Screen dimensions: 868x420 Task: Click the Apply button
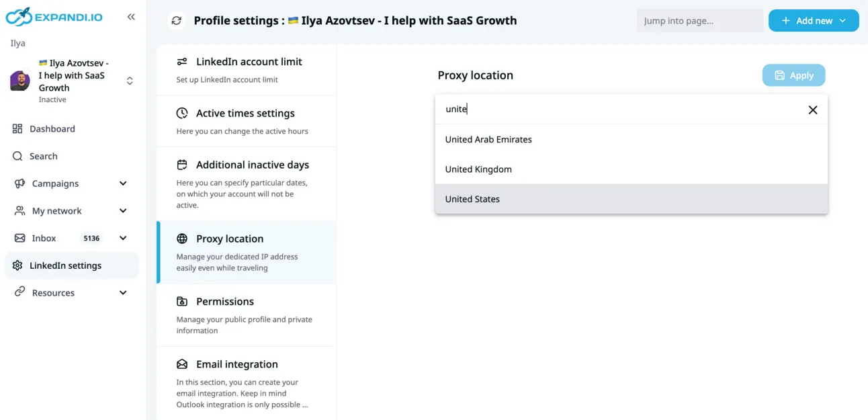(x=793, y=75)
